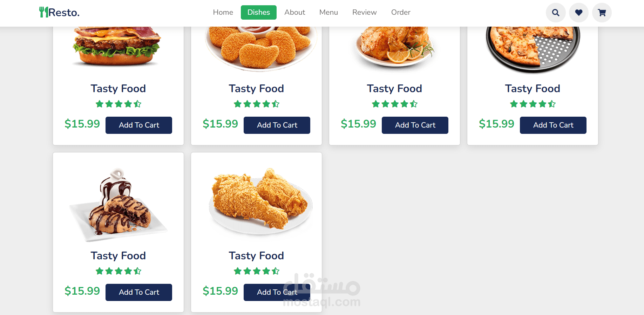Add the chicken nuggets to cart

277,125
